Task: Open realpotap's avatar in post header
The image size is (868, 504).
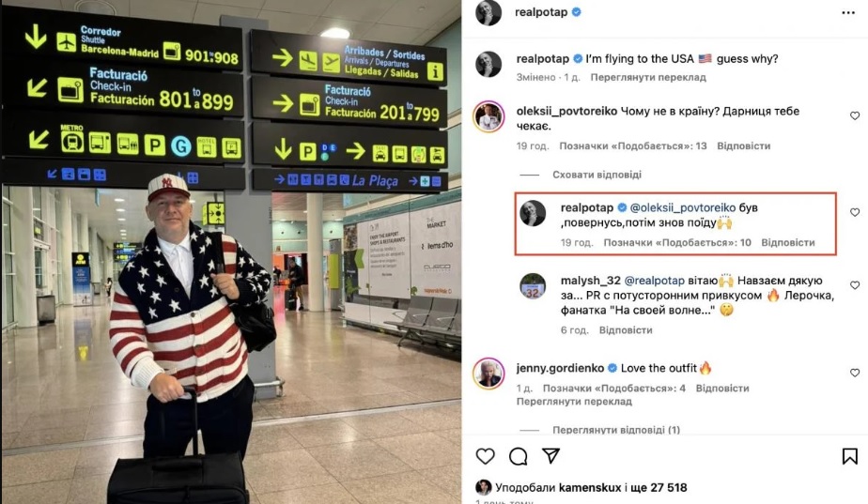Action: coord(488,12)
